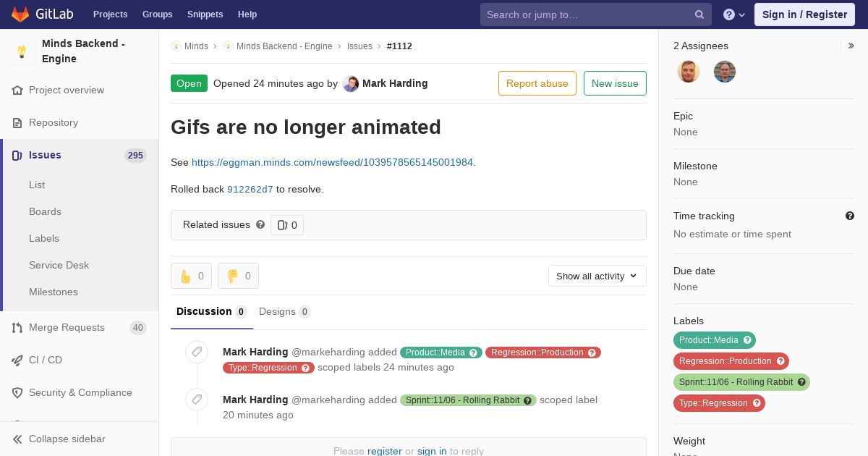868x456 pixels.
Task: Click the Sprint label help icon in activity
Action: 527,400
